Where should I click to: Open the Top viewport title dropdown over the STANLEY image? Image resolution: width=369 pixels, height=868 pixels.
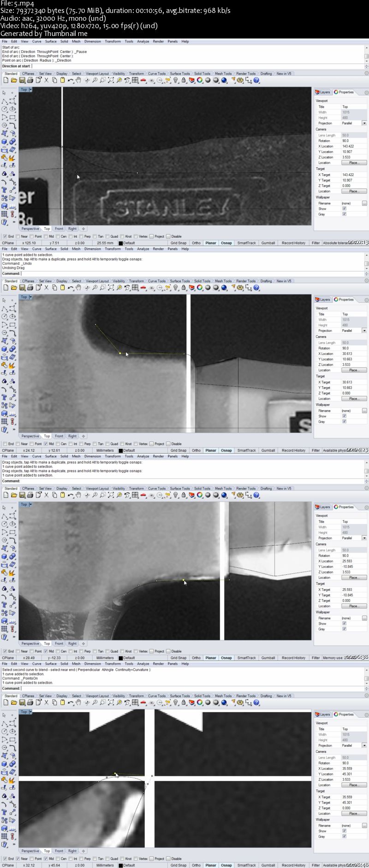point(30,89)
